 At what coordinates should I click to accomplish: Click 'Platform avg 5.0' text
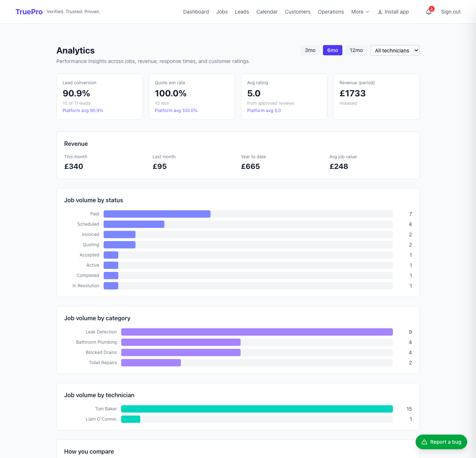tap(264, 111)
